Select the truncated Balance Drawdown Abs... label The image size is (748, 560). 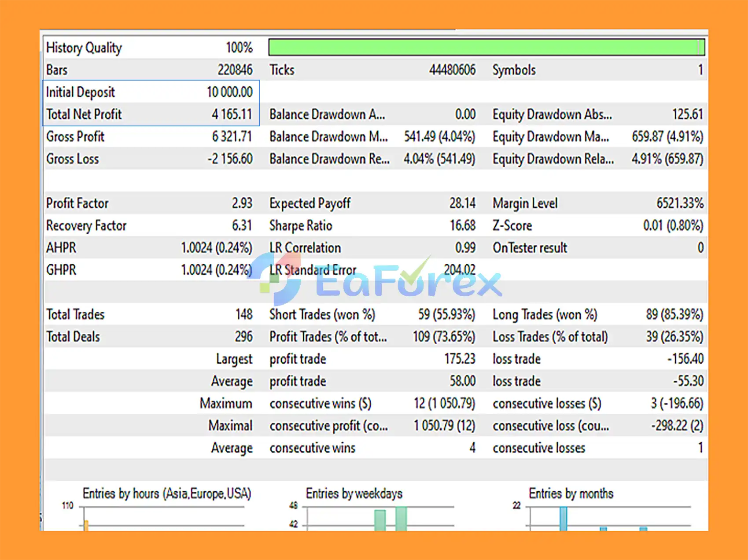[327, 114]
